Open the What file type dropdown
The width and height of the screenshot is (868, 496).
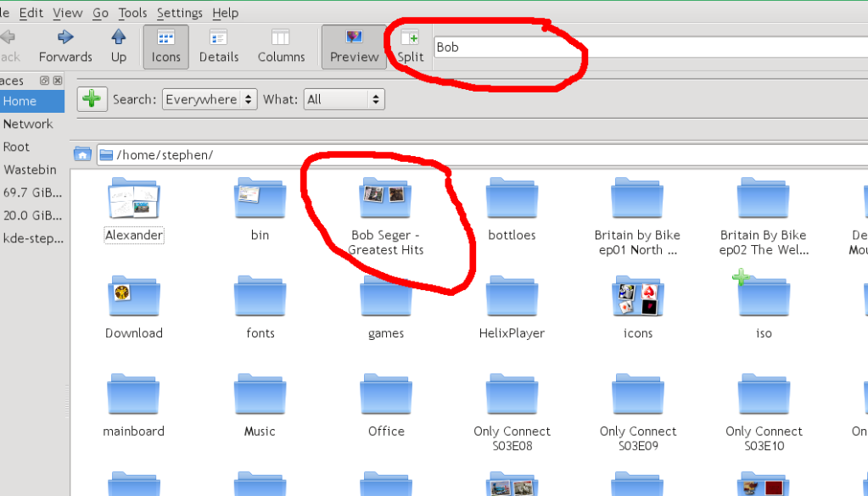pyautogui.click(x=344, y=99)
